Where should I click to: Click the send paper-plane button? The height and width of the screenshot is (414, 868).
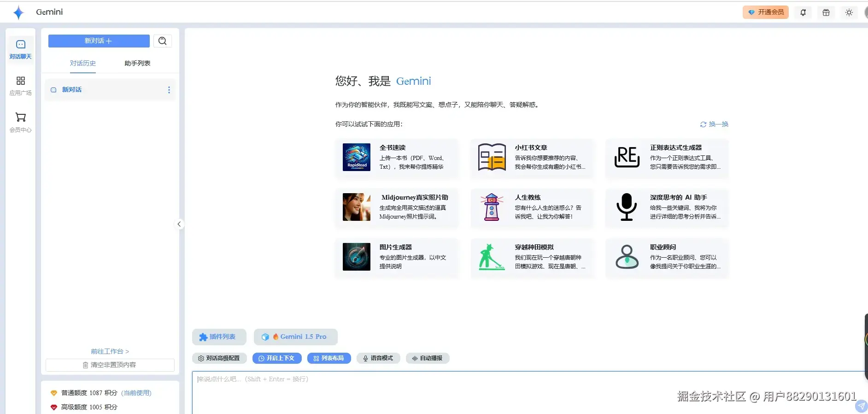[862, 406]
